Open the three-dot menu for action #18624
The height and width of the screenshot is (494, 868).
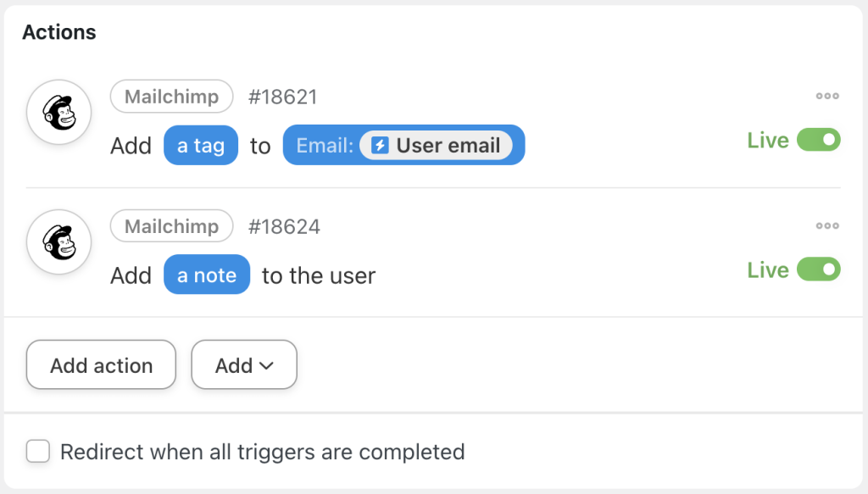826,225
